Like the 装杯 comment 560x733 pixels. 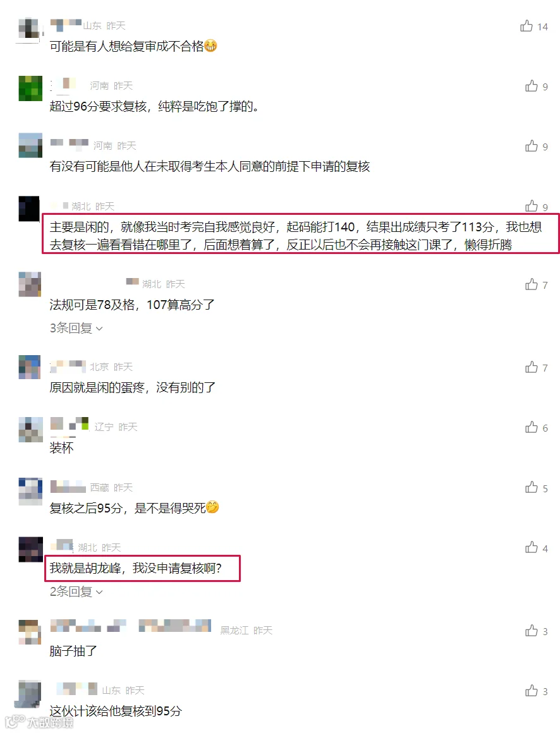pyautogui.click(x=531, y=427)
